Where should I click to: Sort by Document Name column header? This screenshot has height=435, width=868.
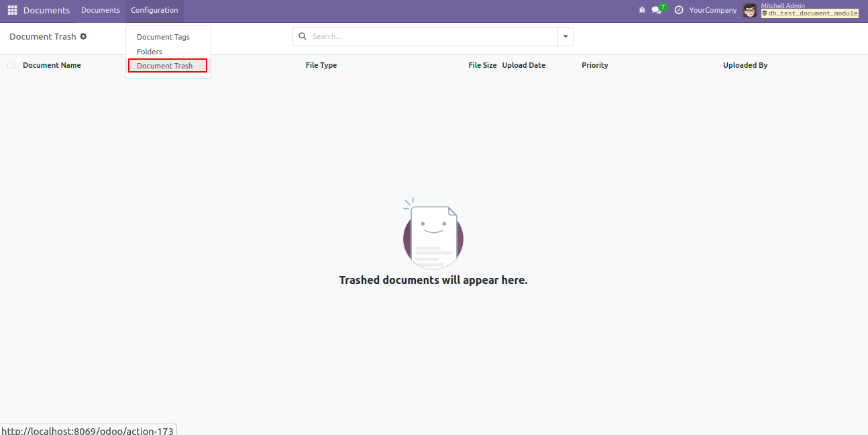click(52, 65)
